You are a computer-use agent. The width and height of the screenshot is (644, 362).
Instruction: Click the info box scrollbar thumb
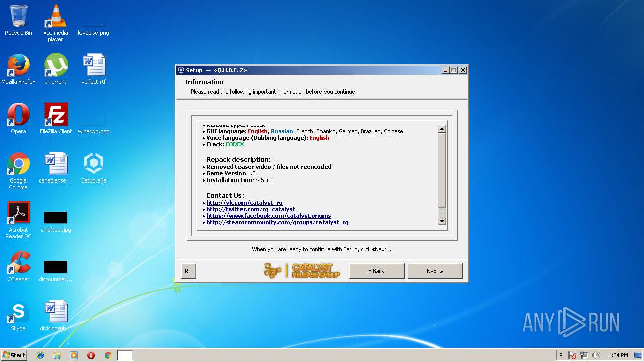[x=442, y=171]
